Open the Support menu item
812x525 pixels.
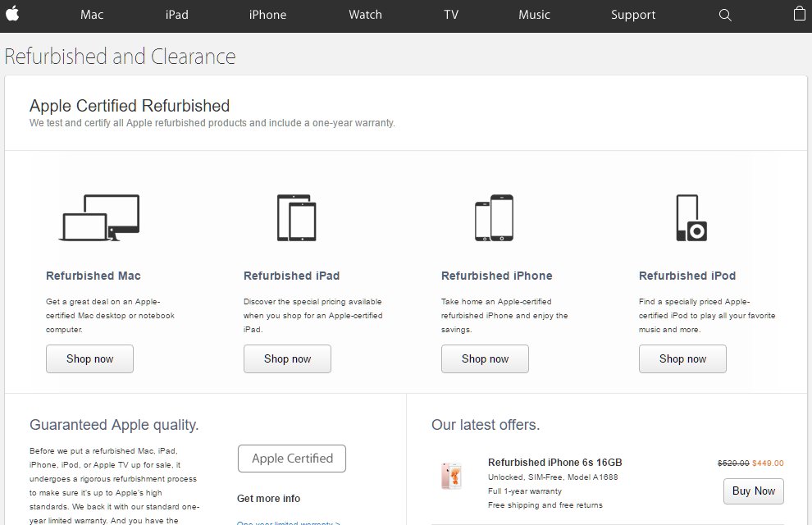pyautogui.click(x=633, y=15)
